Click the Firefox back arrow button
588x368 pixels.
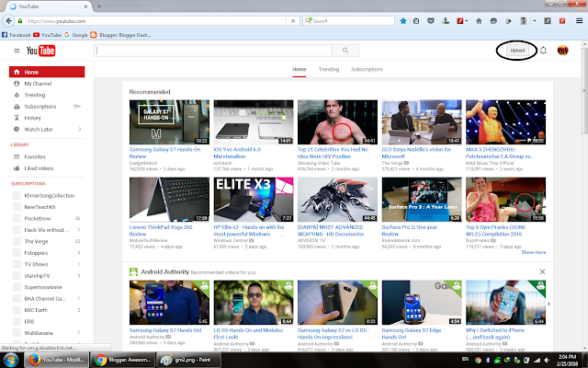8,21
